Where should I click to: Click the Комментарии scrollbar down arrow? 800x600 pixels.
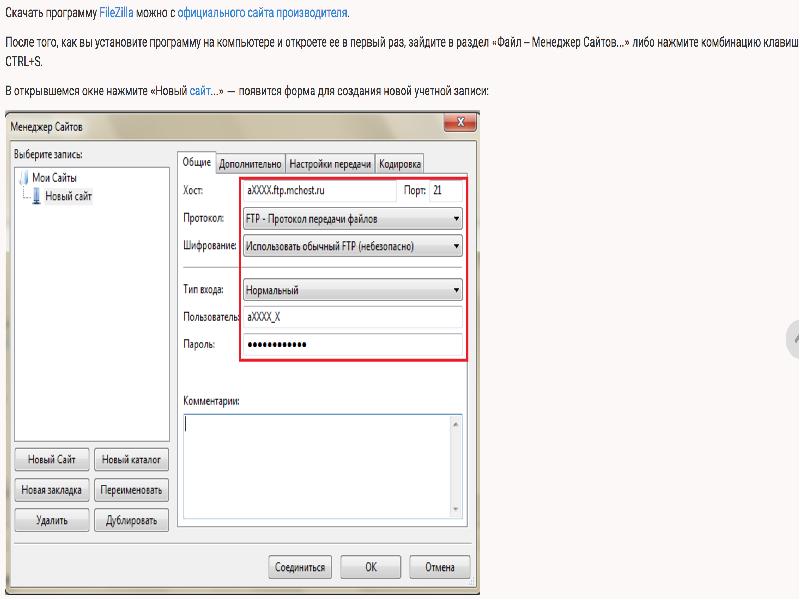456,509
